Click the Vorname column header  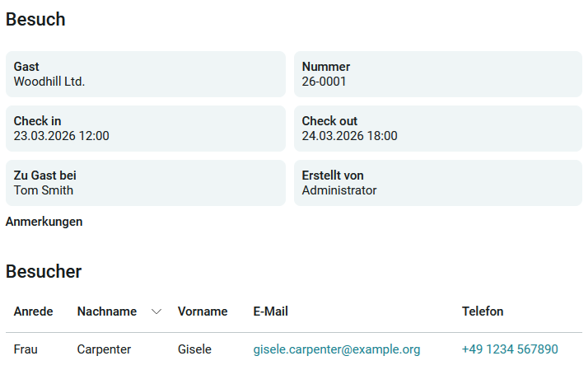(203, 311)
